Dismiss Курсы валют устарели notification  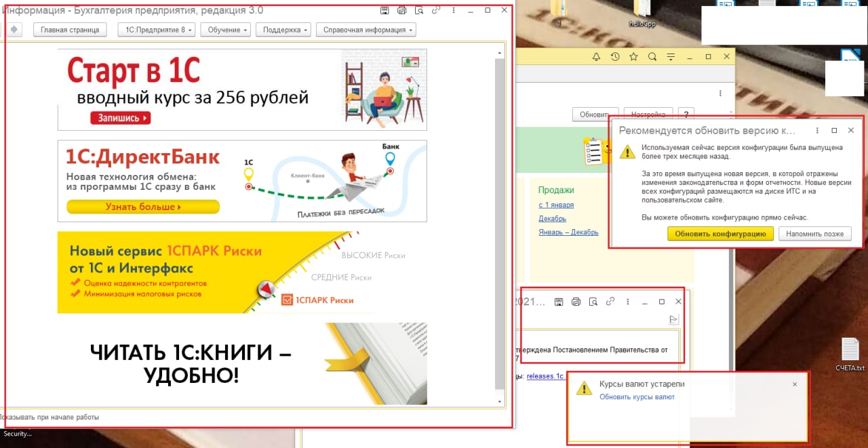point(795,384)
